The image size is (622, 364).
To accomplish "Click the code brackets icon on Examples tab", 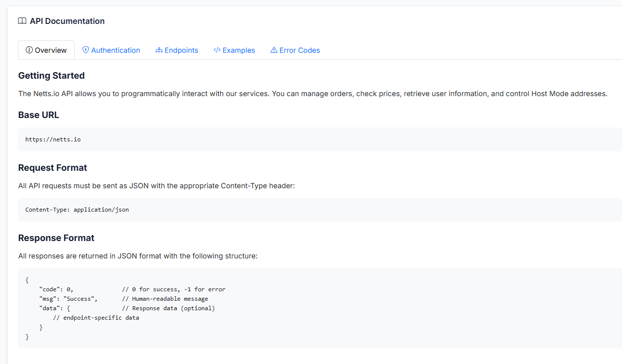I will click(217, 50).
